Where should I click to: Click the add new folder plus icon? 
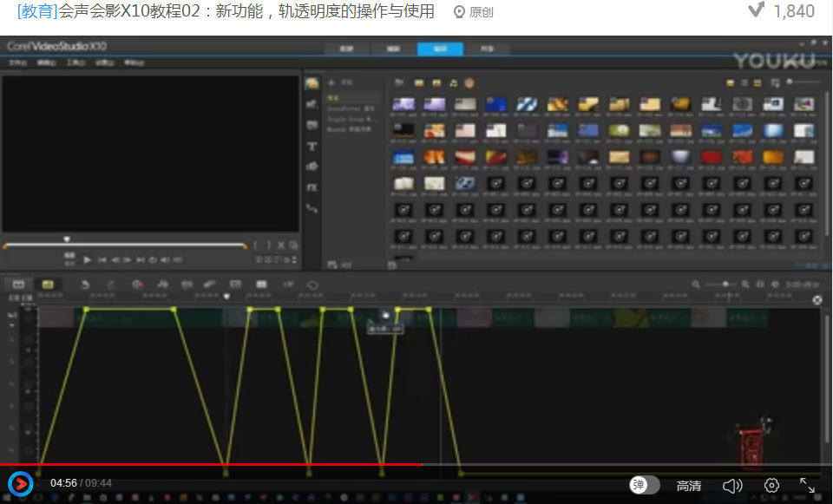pyautogui.click(x=331, y=82)
